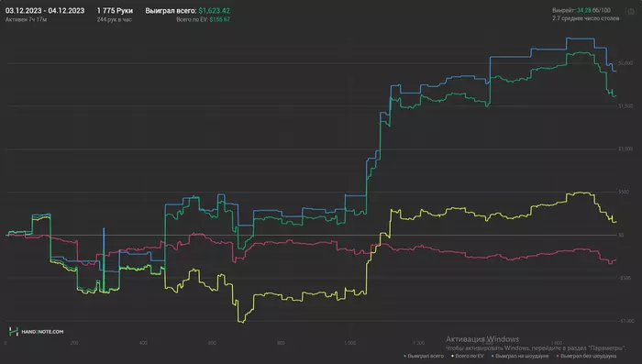This screenshot has height=364, width=642.
Task: Click the HAND2NOTE.COM link text
Action: tap(42, 332)
